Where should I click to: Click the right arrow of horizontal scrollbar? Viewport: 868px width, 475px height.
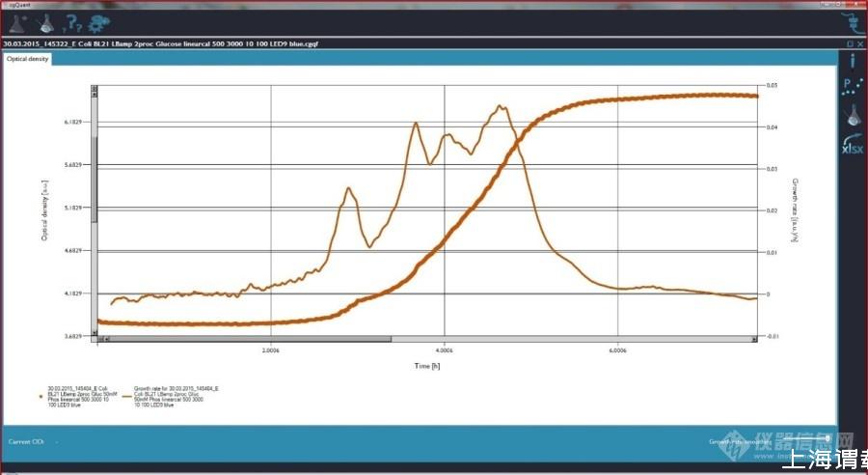(753, 339)
